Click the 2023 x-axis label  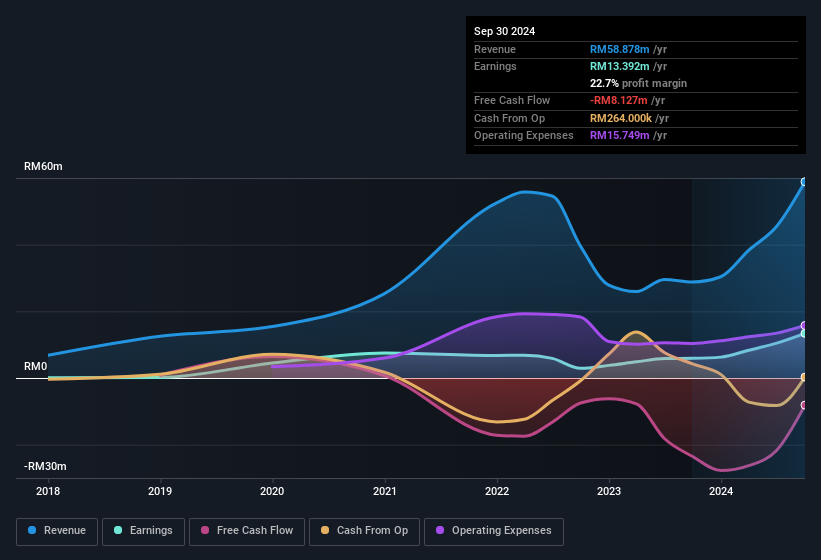(x=609, y=491)
